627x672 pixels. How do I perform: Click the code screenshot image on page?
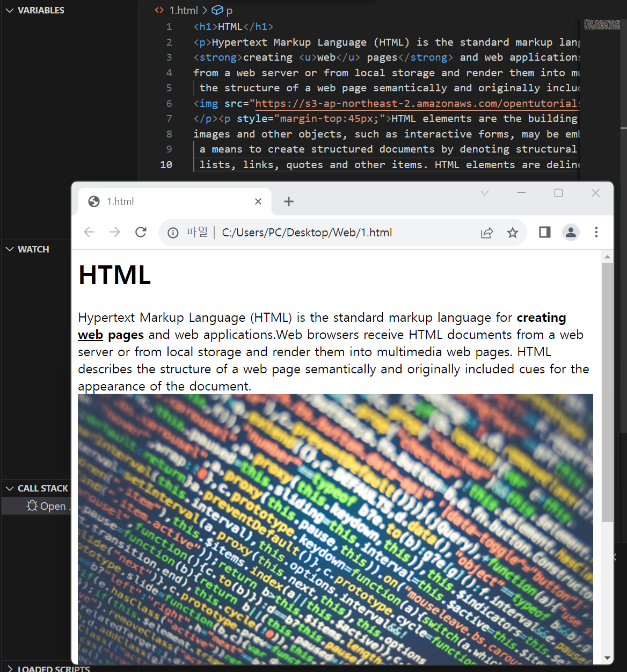336,529
